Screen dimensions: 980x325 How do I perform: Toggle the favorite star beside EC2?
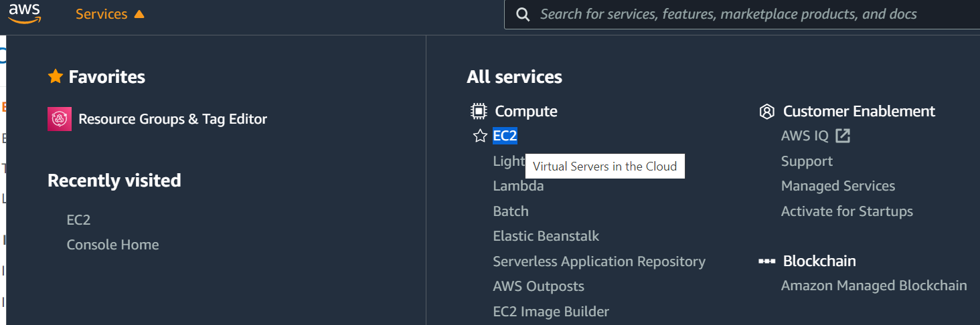point(480,136)
